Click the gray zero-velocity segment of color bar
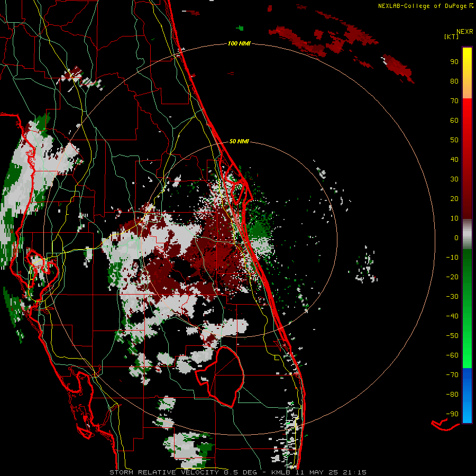 point(467,234)
